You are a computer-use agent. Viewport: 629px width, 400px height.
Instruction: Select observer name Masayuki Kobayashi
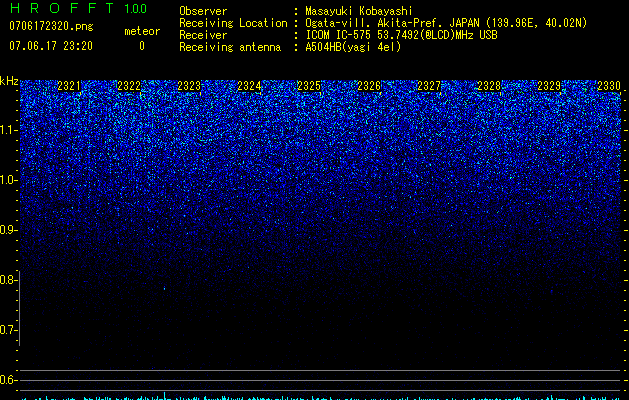coord(359,11)
